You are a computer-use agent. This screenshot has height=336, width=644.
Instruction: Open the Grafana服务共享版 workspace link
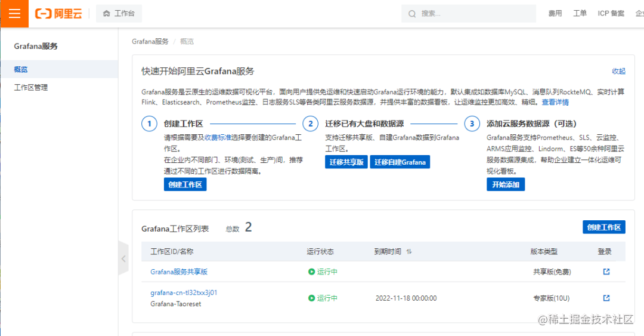tap(179, 272)
